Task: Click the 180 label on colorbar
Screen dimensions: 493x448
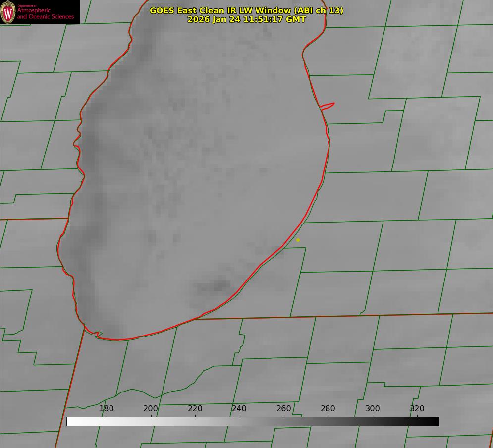Action: click(x=106, y=408)
